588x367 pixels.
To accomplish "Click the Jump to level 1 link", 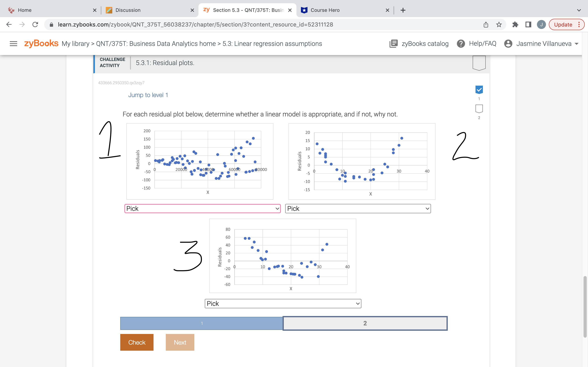I will (x=148, y=95).
